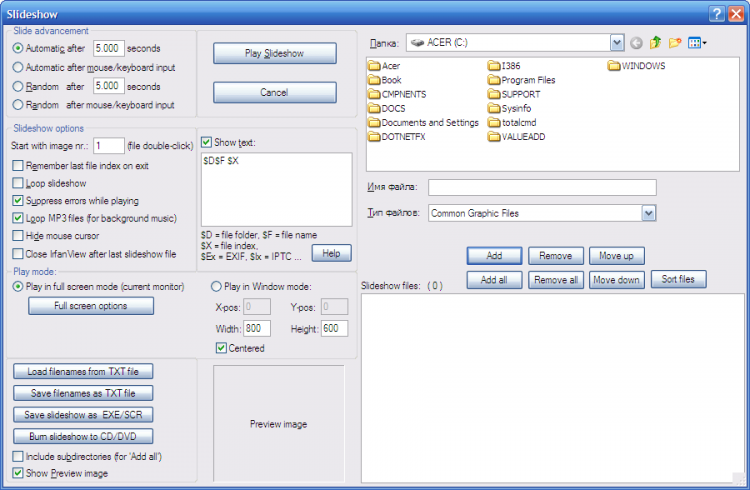This screenshot has width=750, height=490.
Task: Open the folder location dropdown
Action: pyautogui.click(x=617, y=43)
